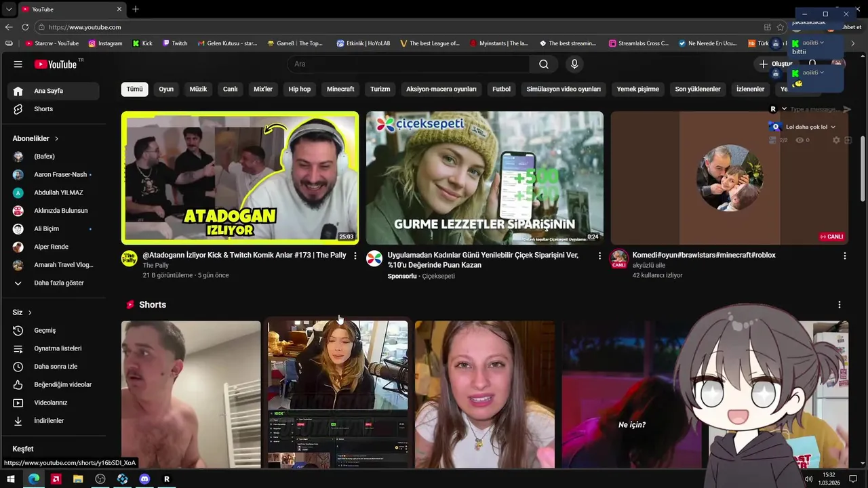Screen dimensions: 868x488
Task: Select Yemek pişirme filter chip
Action: tap(638, 89)
